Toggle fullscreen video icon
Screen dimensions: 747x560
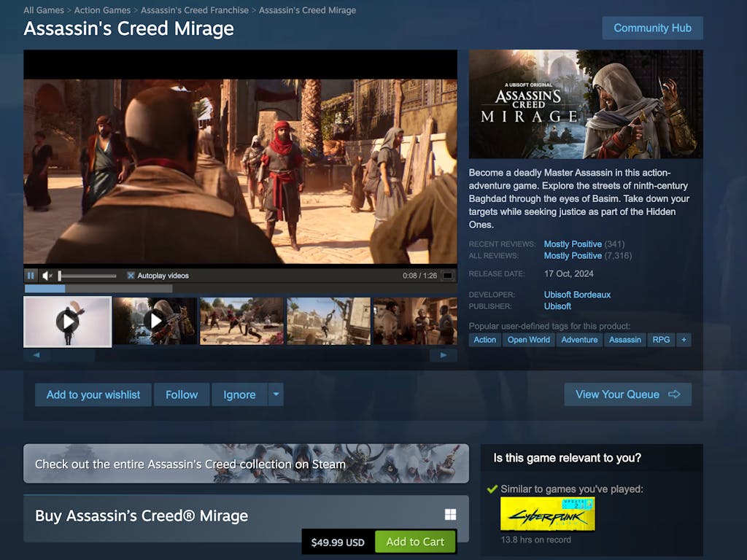[448, 276]
